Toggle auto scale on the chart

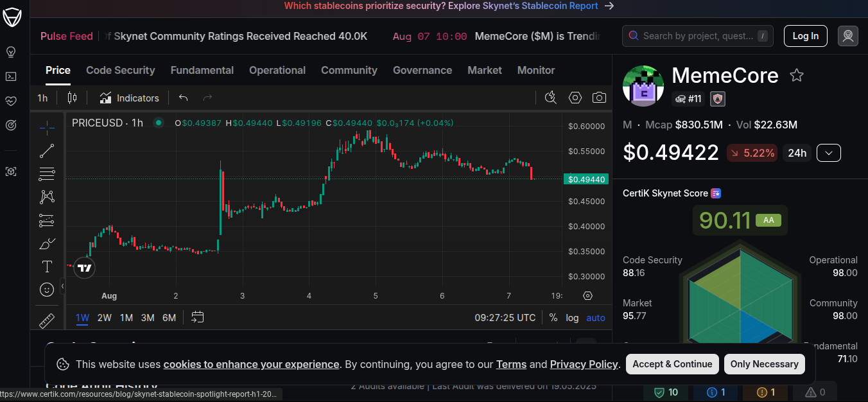click(x=596, y=317)
